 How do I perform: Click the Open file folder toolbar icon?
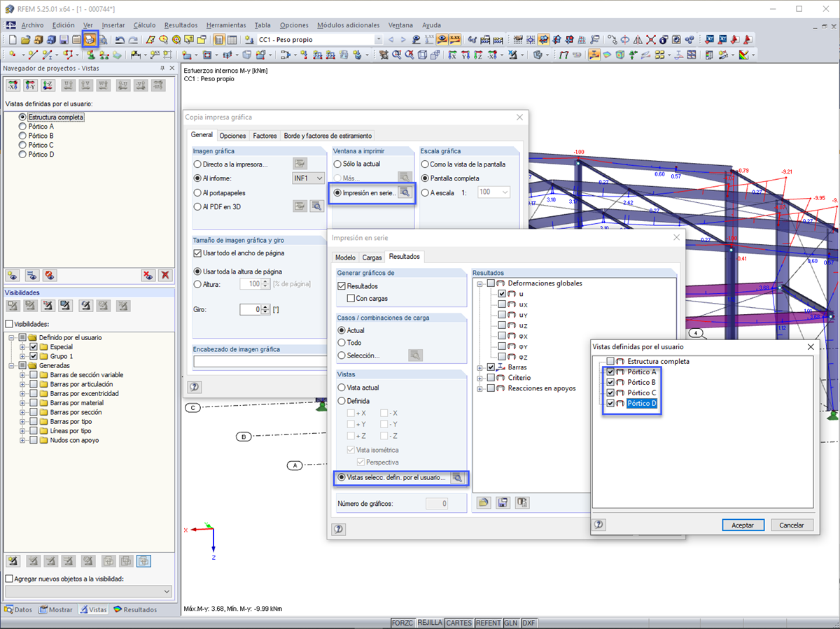pos(26,40)
